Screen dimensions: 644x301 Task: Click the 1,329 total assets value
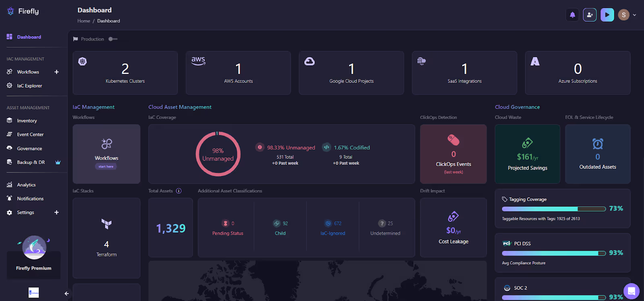(171, 228)
